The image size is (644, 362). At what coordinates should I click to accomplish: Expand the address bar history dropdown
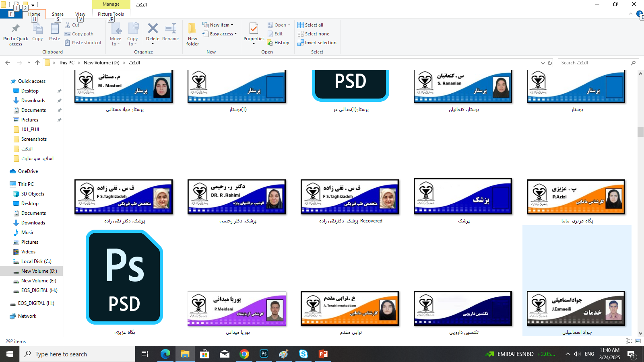point(543,63)
